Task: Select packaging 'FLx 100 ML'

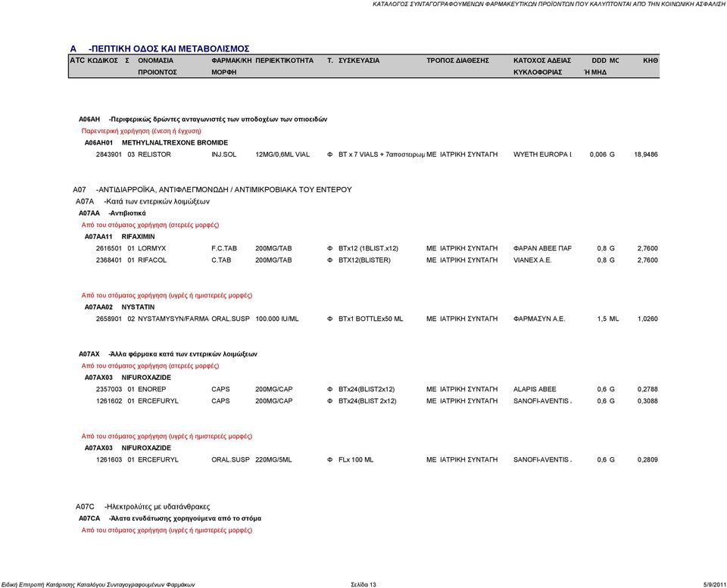Action: point(356,459)
